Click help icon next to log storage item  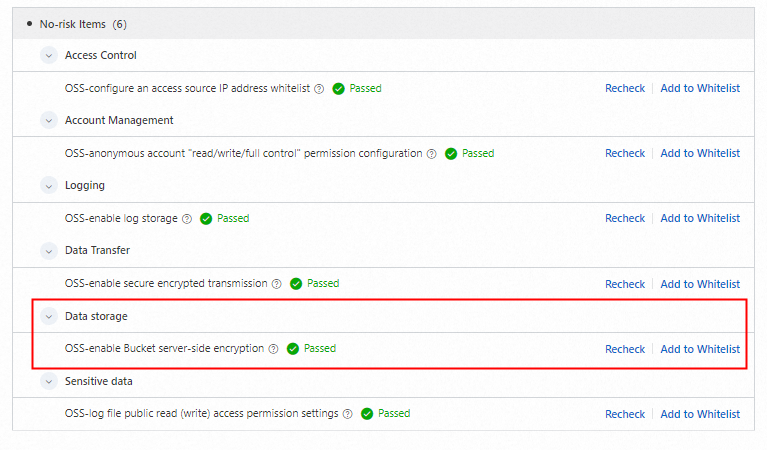(186, 219)
